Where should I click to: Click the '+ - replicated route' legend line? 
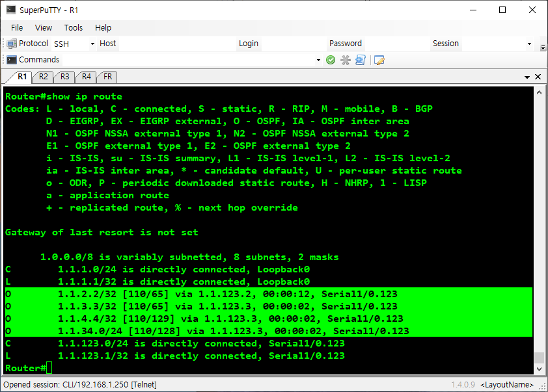172,207
